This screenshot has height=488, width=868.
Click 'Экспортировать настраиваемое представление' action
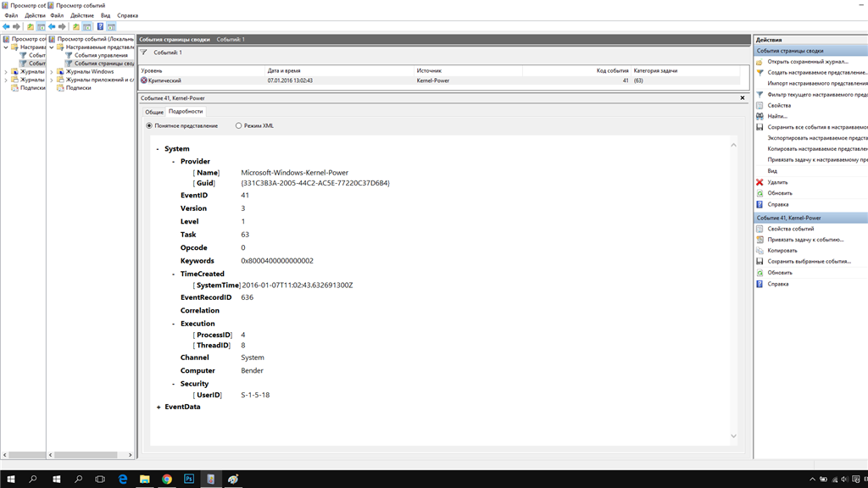[818, 138]
